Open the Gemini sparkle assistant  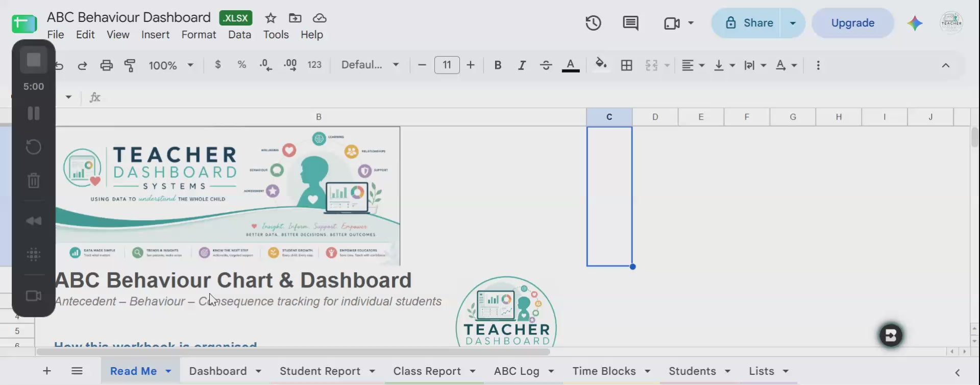pyautogui.click(x=915, y=23)
